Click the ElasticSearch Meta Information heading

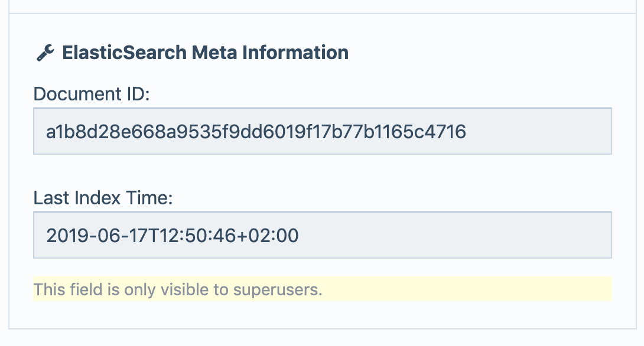coord(205,53)
